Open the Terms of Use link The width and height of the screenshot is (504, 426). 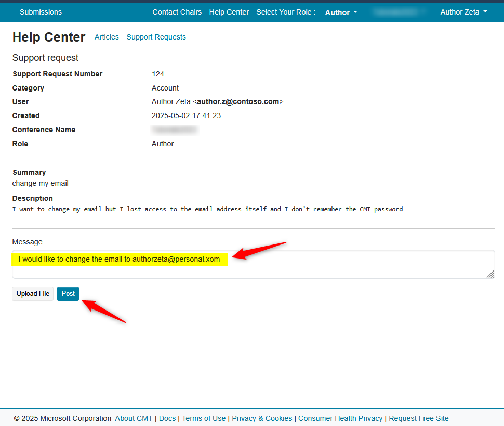click(x=204, y=418)
